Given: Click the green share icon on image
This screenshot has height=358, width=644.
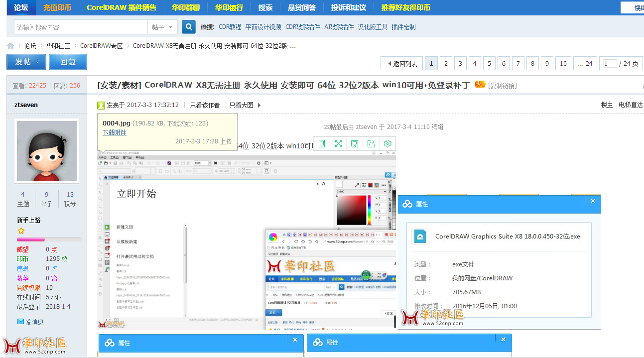Looking at the screenshot, I should [371, 143].
